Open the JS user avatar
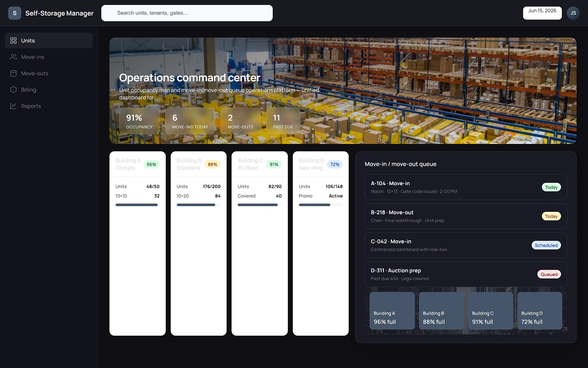Screen dimensions: 588x368 tap(573, 13)
